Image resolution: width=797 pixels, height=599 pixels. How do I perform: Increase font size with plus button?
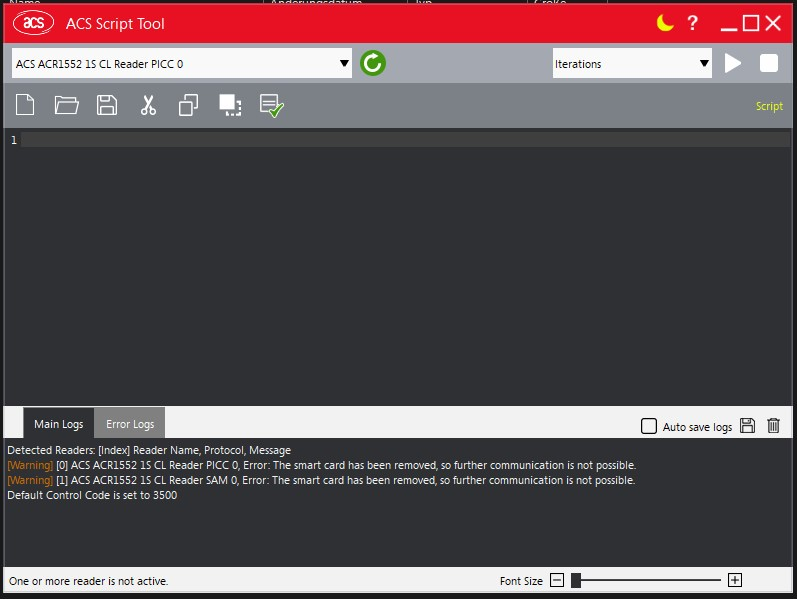tap(734, 580)
